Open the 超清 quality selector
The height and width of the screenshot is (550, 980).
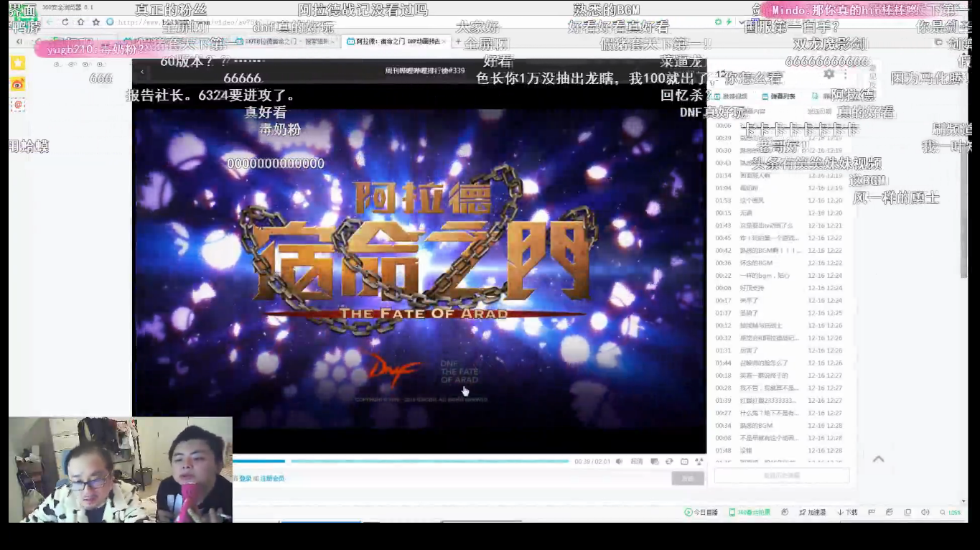point(637,461)
